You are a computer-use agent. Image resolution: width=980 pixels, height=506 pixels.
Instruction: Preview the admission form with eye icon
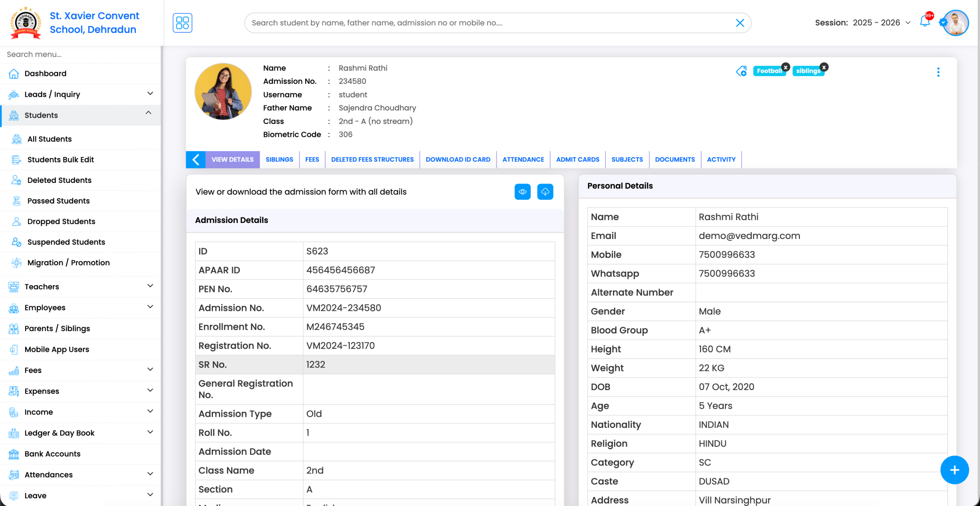click(522, 192)
